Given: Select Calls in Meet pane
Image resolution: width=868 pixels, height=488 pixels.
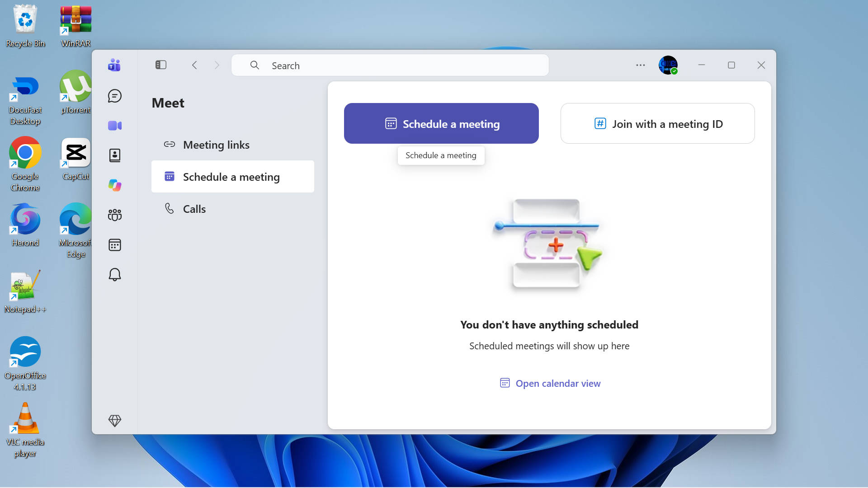Looking at the screenshot, I should click(x=233, y=209).
